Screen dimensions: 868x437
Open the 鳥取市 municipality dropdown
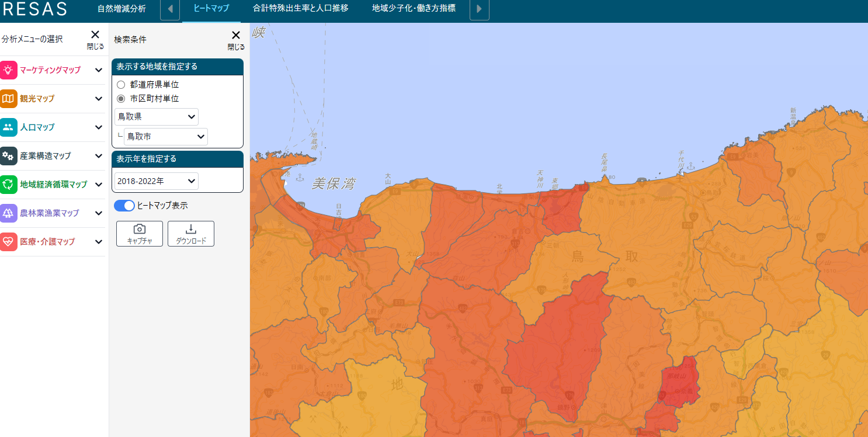pyautogui.click(x=166, y=137)
